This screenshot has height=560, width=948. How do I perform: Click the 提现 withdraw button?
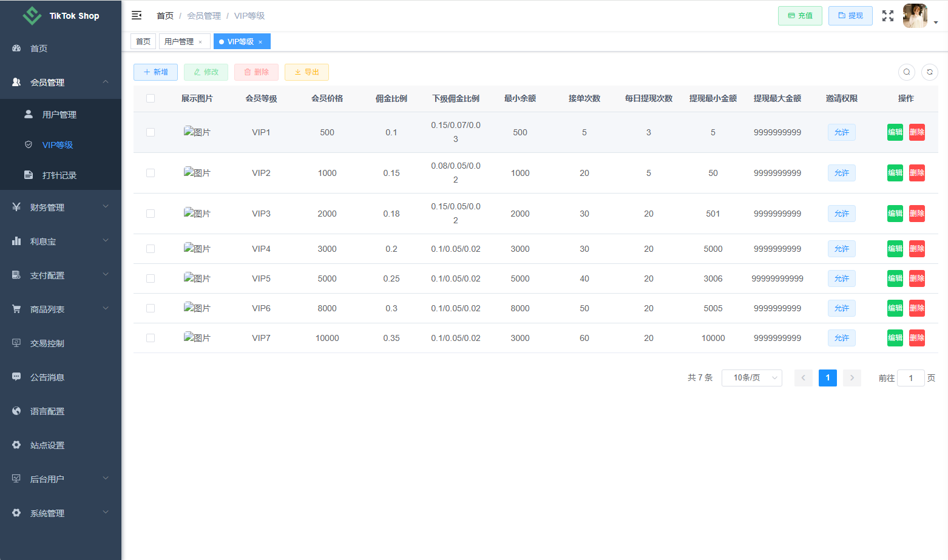pos(850,16)
